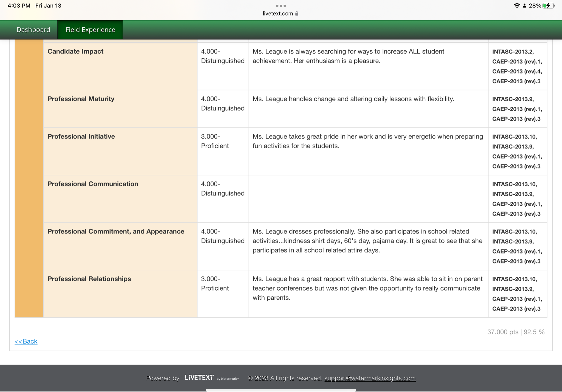Click the <<Back link

point(26,341)
